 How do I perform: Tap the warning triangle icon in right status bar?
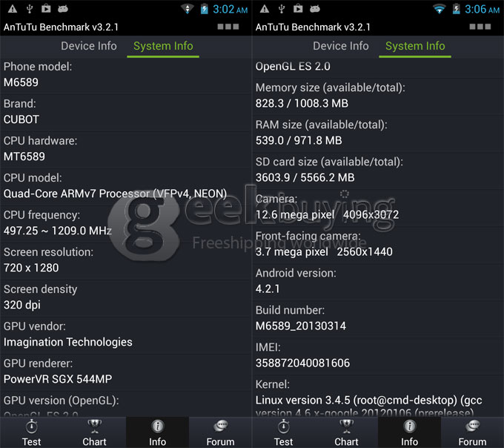[265, 9]
